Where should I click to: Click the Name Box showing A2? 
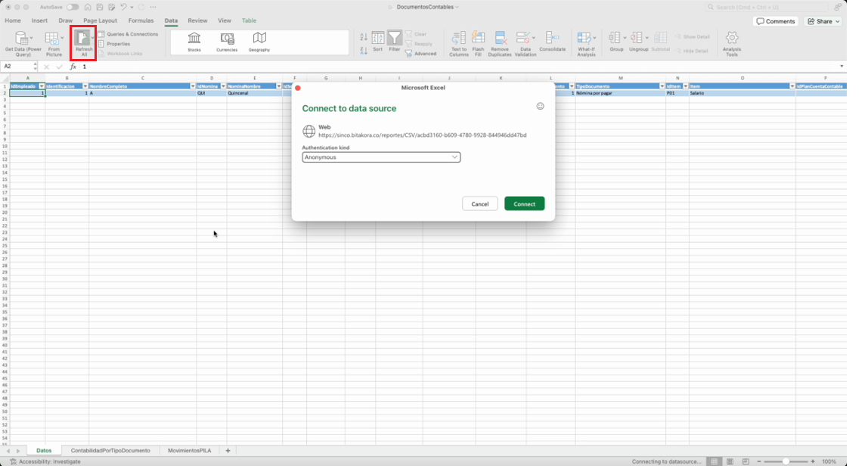[x=17, y=67]
